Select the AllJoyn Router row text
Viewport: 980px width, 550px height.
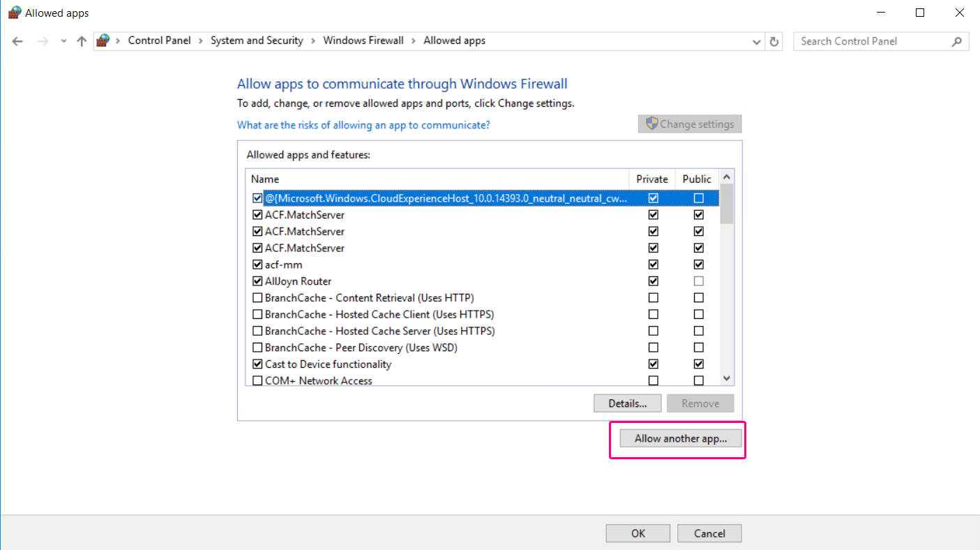[298, 281]
